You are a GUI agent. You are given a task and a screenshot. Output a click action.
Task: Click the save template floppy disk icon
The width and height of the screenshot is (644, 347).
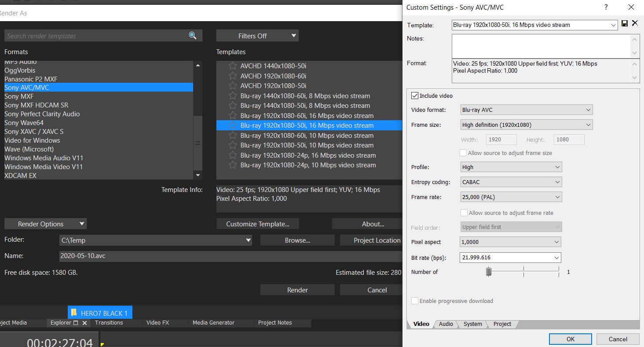[x=625, y=23]
